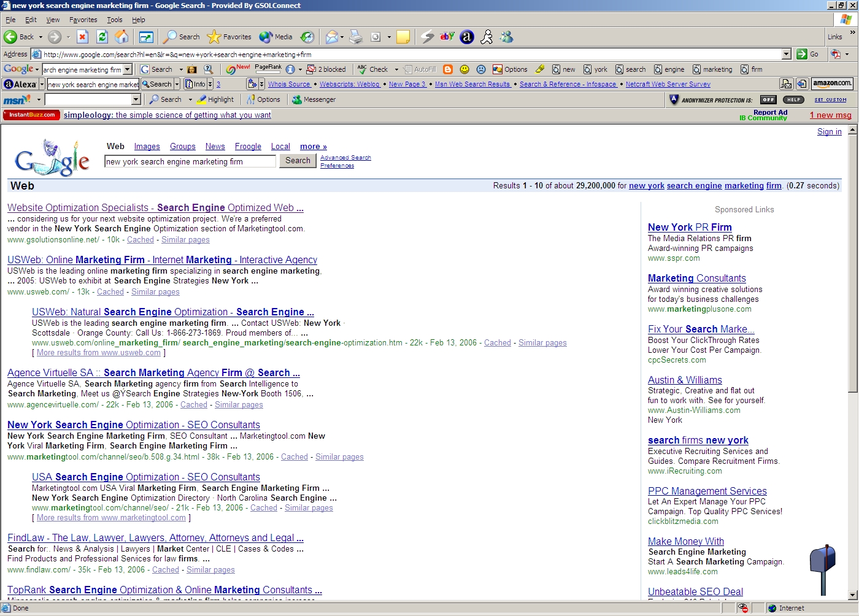The height and width of the screenshot is (616, 859).
Task: Click the Print icon in IE toolbar
Action: pos(356,37)
